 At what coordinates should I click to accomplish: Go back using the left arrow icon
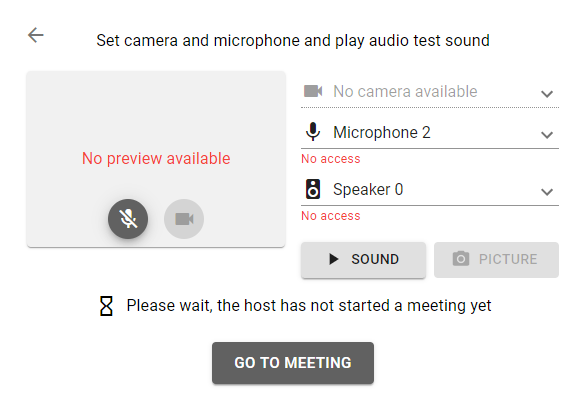pyautogui.click(x=36, y=35)
